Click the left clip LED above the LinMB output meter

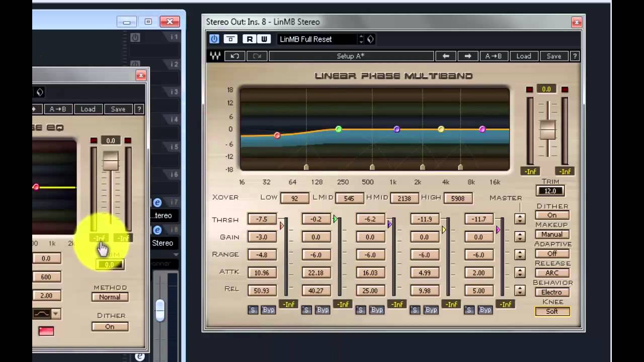(529, 89)
